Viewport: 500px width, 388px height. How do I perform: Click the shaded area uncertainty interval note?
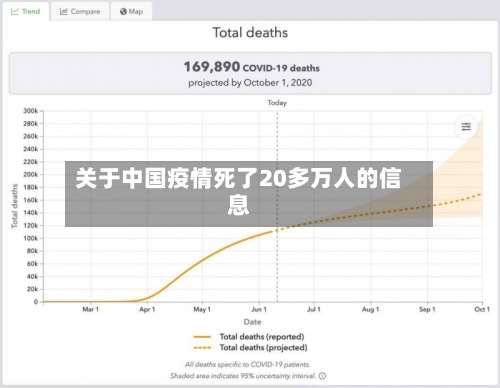pos(243,376)
